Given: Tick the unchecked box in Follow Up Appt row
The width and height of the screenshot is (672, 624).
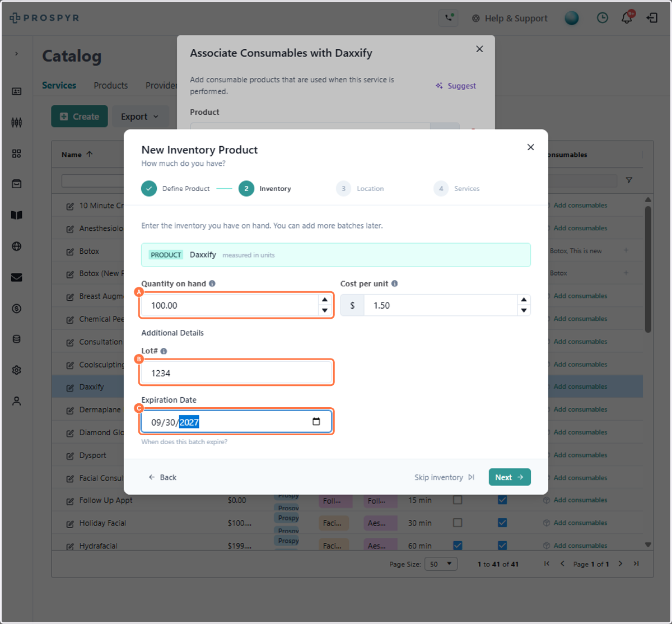Looking at the screenshot, I should click(x=458, y=500).
